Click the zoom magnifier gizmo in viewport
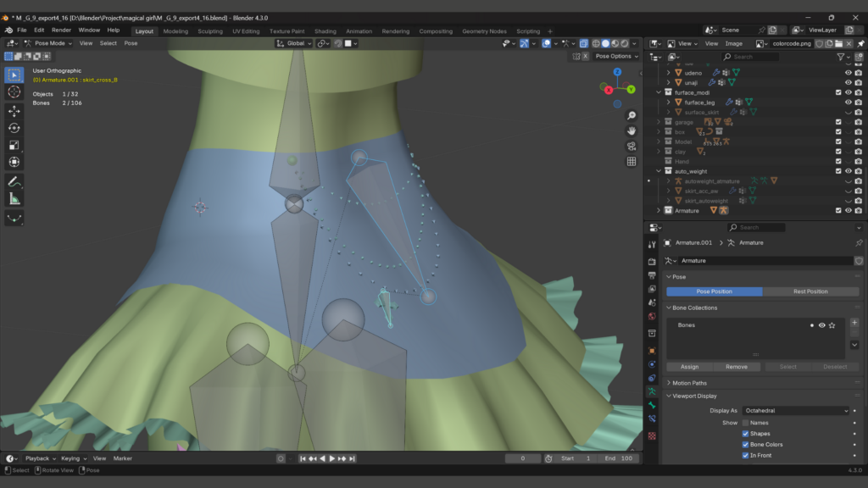 pyautogui.click(x=632, y=115)
